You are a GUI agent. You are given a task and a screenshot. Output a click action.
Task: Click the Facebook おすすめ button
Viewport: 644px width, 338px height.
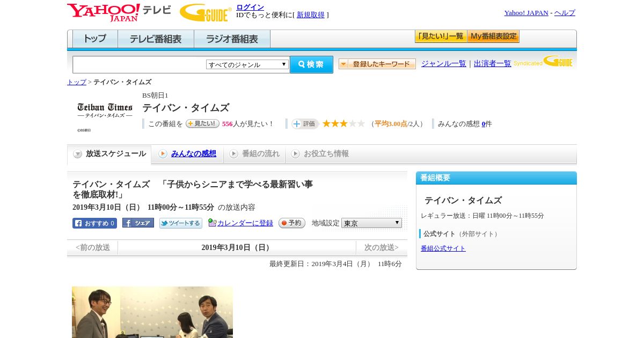(94, 223)
